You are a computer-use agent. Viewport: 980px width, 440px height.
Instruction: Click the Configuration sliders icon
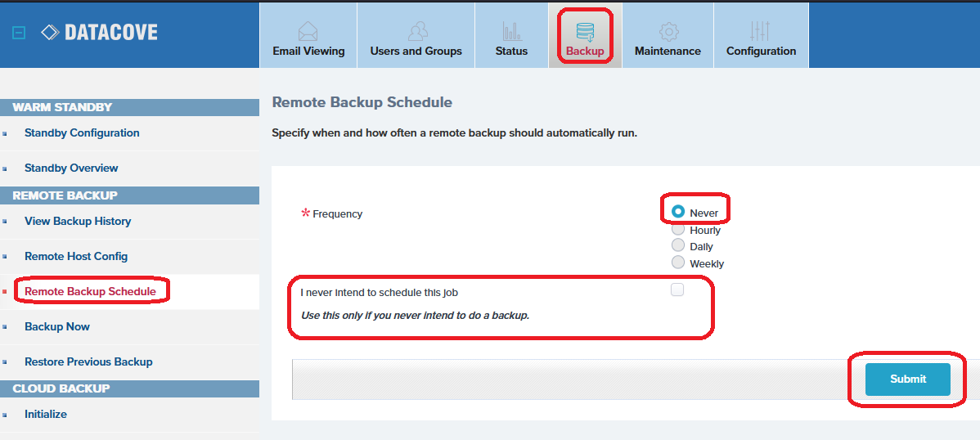(x=760, y=31)
